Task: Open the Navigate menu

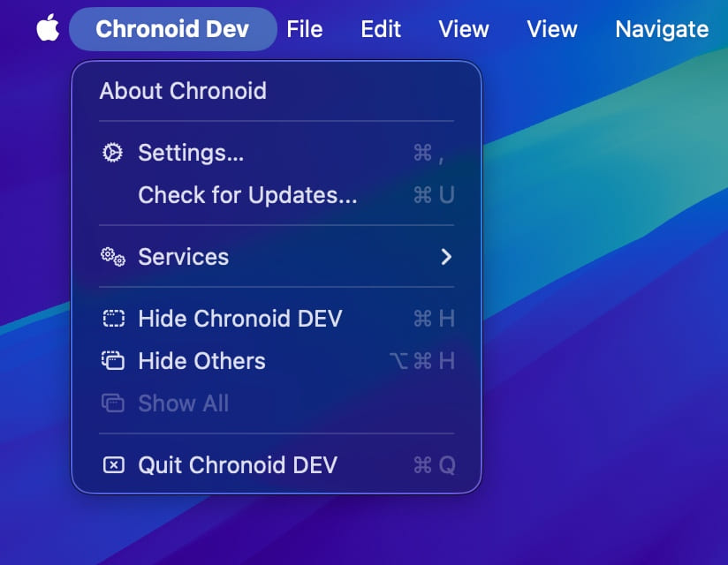Action: (661, 28)
